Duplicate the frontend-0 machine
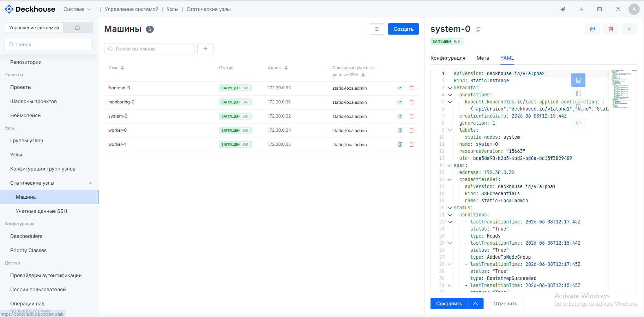The width and height of the screenshot is (644, 317). click(x=400, y=88)
